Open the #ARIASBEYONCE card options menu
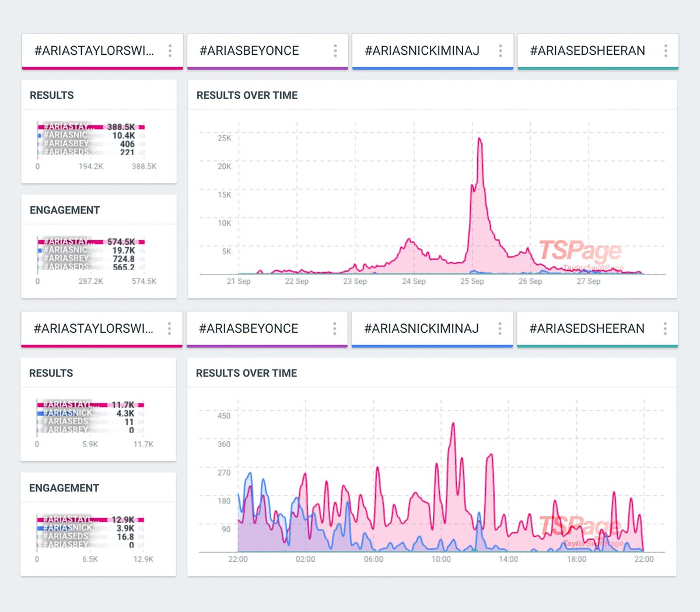Image resolution: width=700 pixels, height=612 pixels. pyautogui.click(x=335, y=51)
